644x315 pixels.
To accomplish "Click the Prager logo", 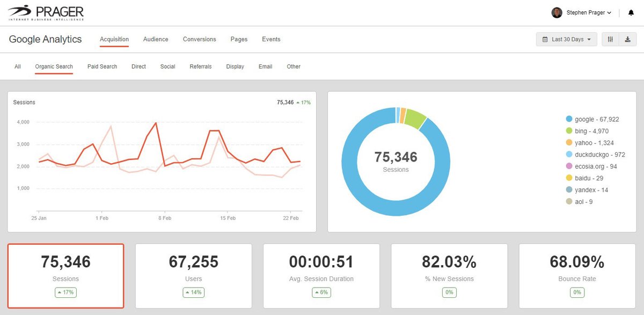I will click(46, 12).
